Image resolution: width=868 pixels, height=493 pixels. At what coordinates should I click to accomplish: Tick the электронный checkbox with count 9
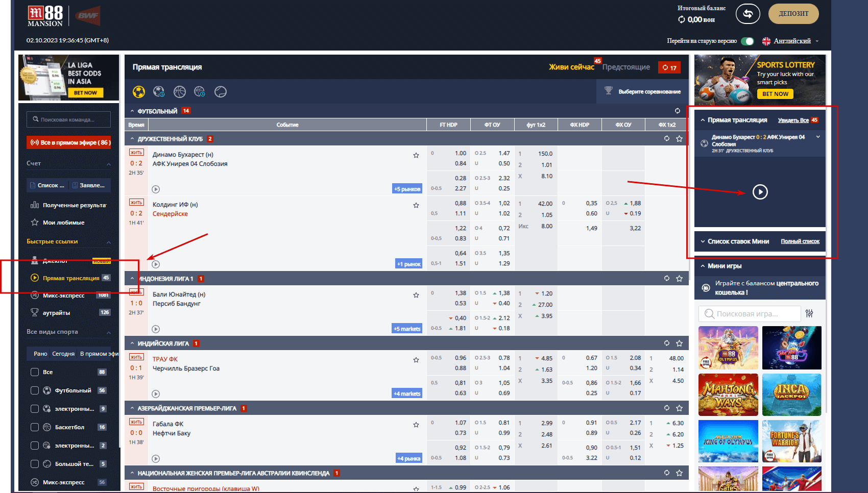point(35,409)
